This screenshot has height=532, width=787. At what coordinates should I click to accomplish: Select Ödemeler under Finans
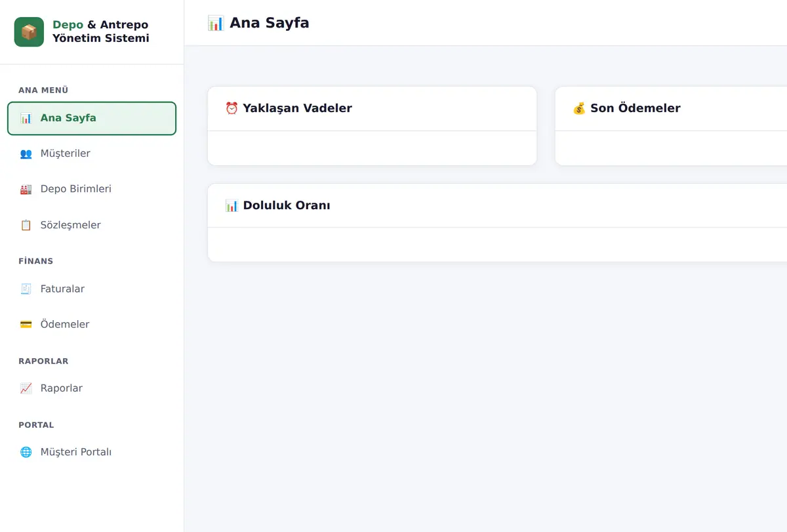pos(92,324)
